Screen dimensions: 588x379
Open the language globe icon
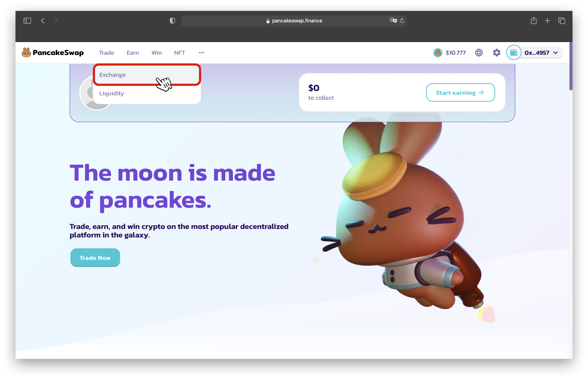(479, 53)
